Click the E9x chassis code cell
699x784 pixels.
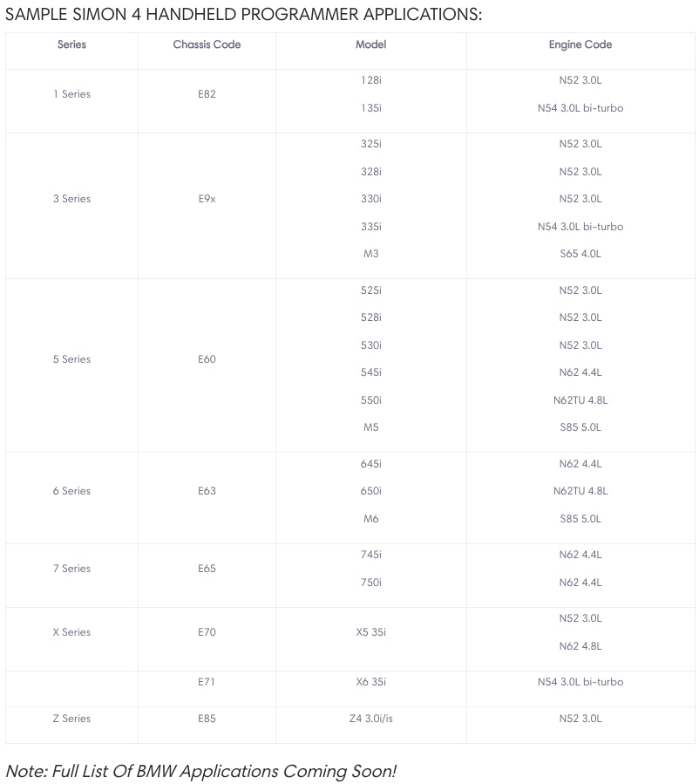click(x=207, y=199)
